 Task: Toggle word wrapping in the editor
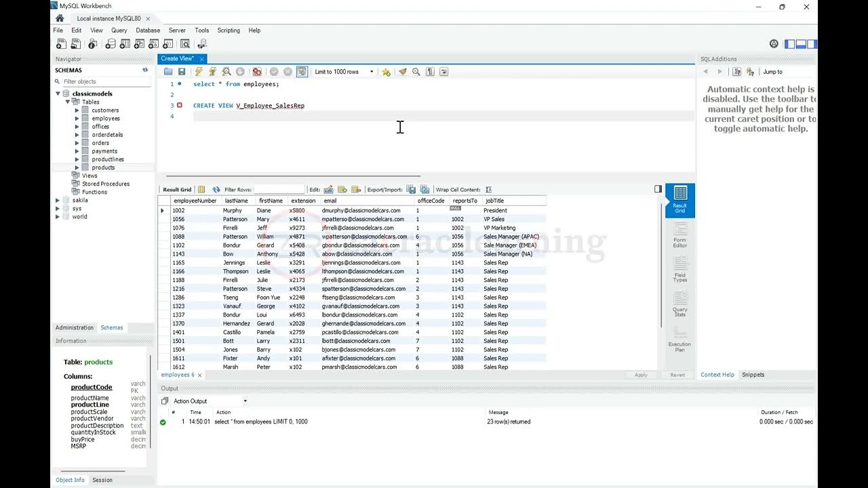443,72
